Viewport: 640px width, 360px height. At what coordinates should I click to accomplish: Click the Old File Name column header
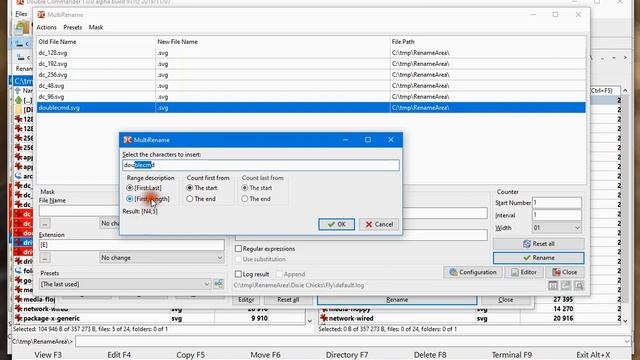tap(96, 42)
